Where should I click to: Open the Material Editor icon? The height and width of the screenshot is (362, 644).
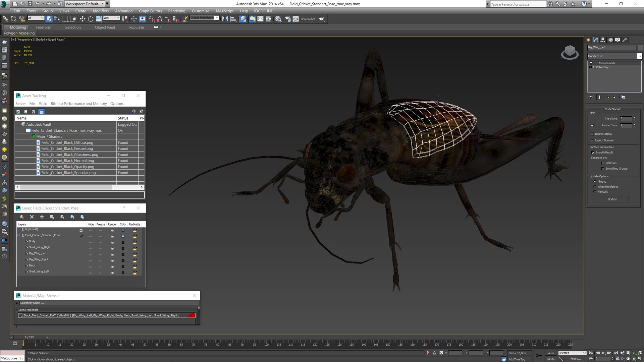pos(278,19)
